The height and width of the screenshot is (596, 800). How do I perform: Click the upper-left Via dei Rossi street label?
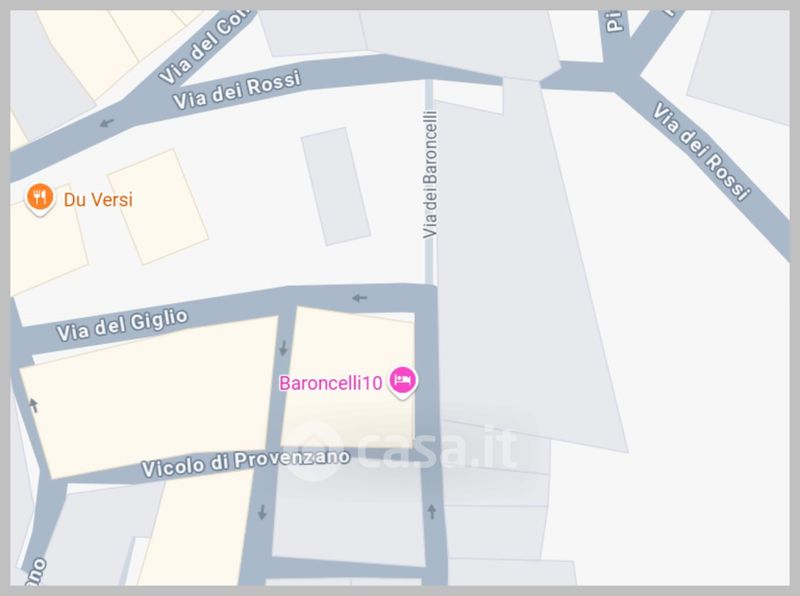(237, 90)
